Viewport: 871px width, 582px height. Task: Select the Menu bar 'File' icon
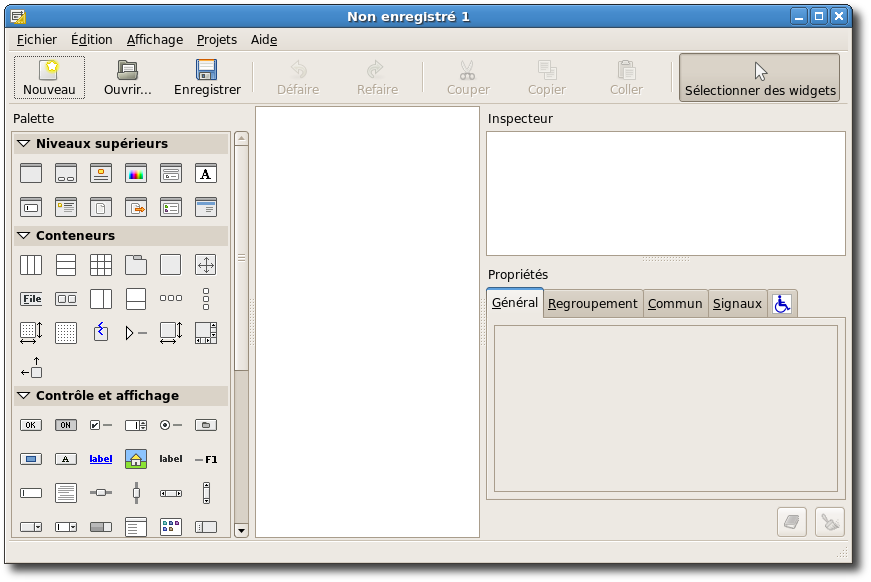tap(31, 299)
